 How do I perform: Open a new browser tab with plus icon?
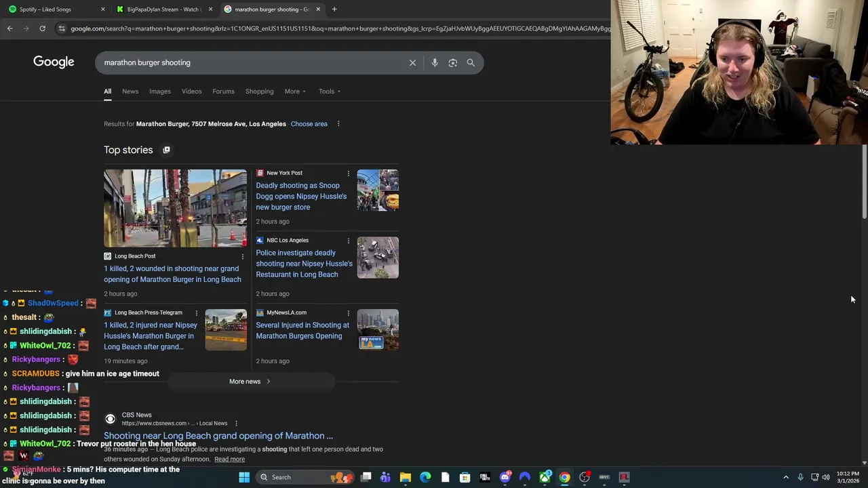334,9
